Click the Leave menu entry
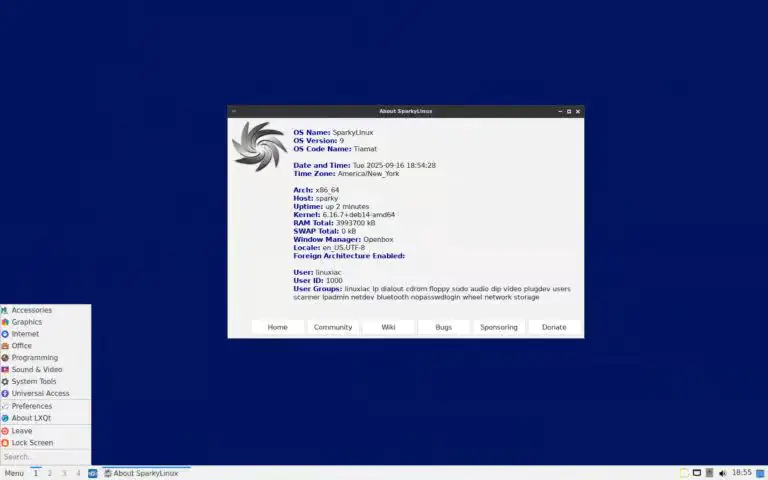Image resolution: width=768 pixels, height=480 pixels. 22,431
